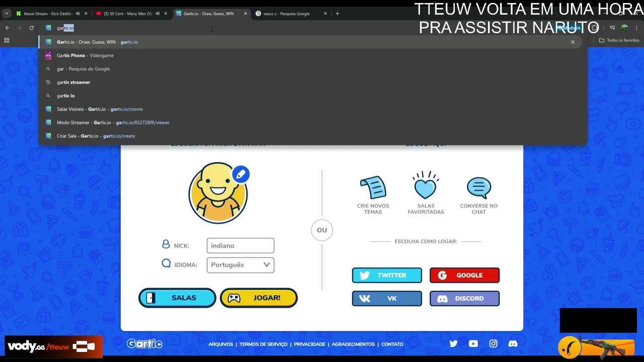Viewport: 644px width, 362px height.
Task: Open the Chrome profile avatar
Action: point(624,28)
